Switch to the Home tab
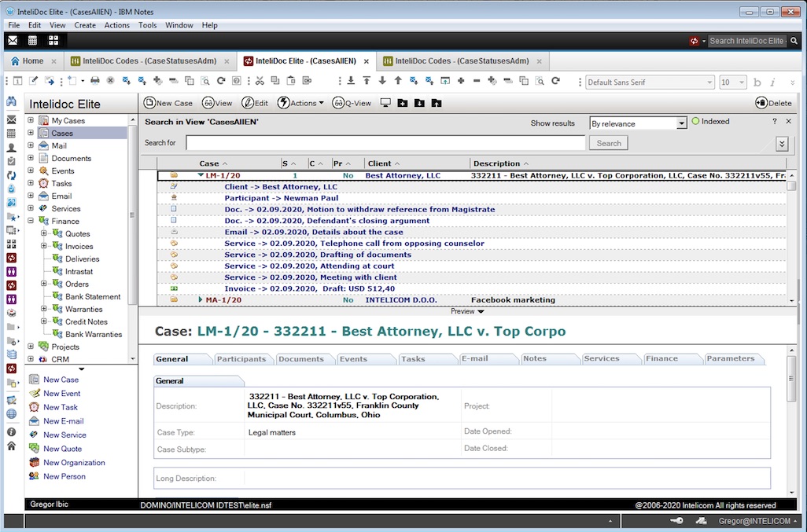The width and height of the screenshot is (807, 532). tap(33, 61)
